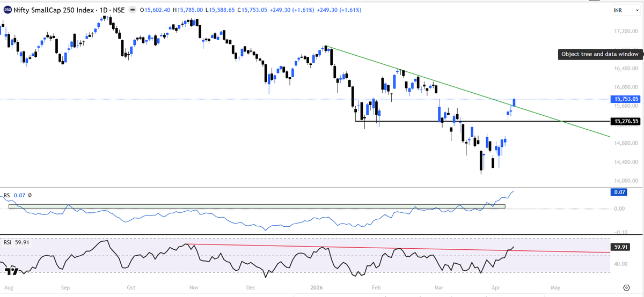644x297 pixels.
Task: Click the blue 0.07 RS value label
Action: (x=619, y=191)
